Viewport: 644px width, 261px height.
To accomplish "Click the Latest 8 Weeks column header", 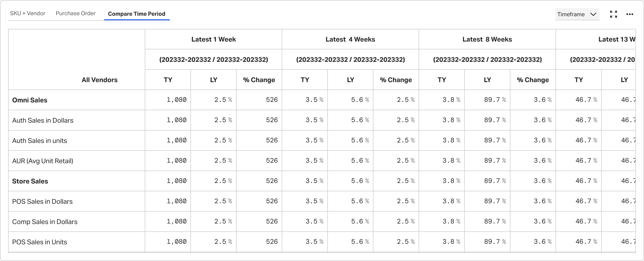I will [487, 39].
